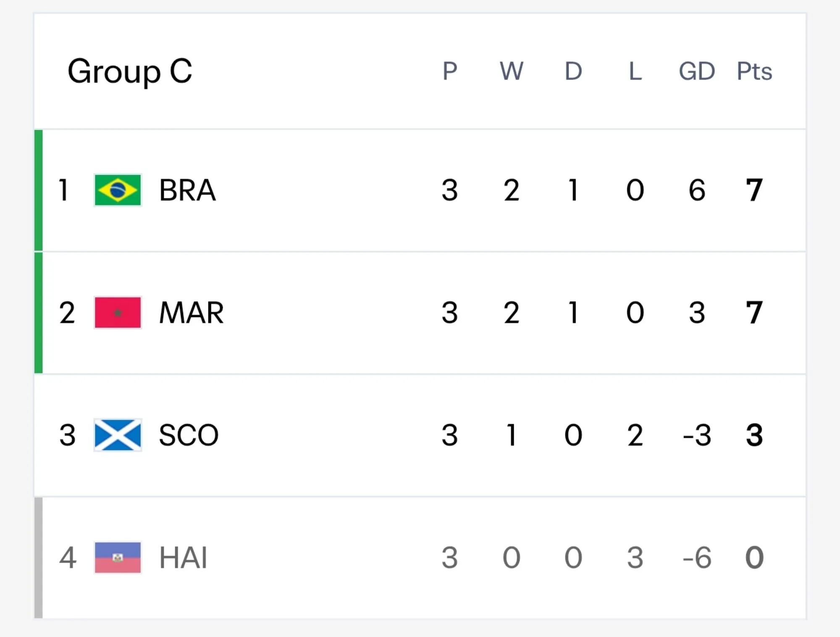This screenshot has width=840, height=637.
Task: Click the GD column header
Action: click(x=697, y=71)
